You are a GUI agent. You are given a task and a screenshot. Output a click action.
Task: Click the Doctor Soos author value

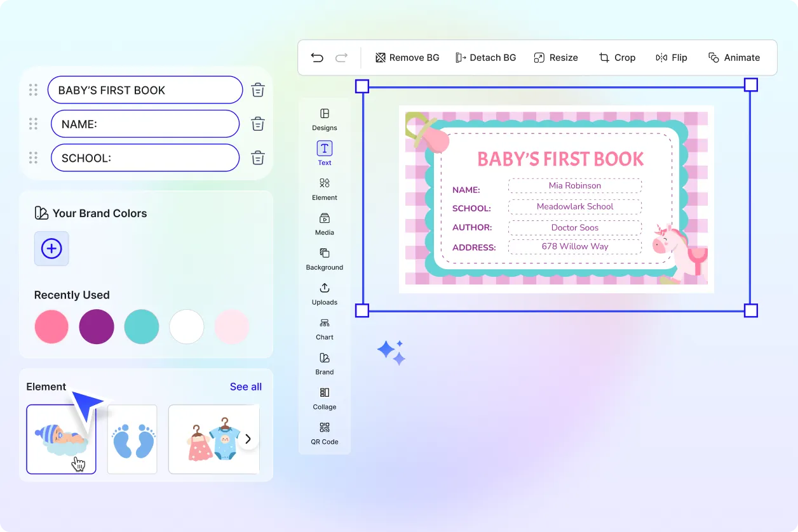[575, 227]
